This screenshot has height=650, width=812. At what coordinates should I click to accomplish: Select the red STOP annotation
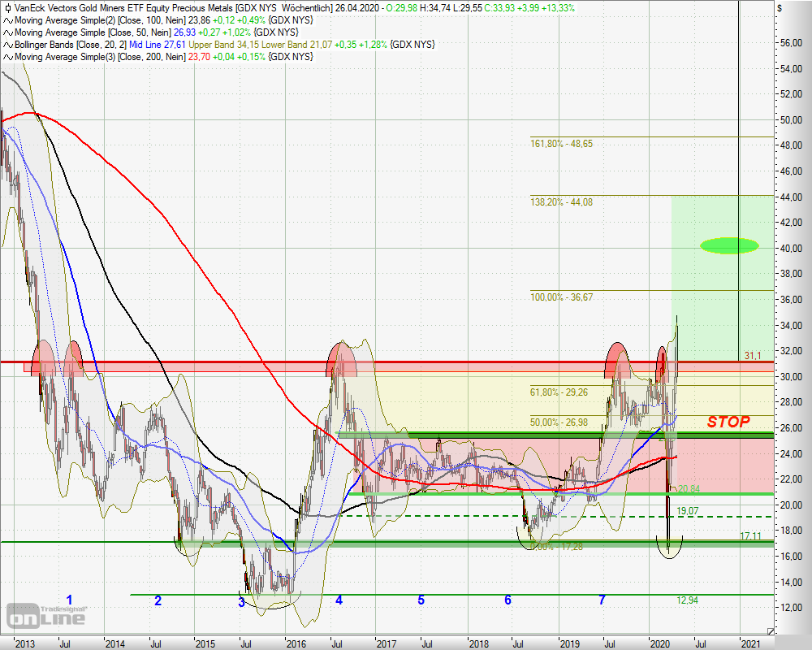(x=728, y=422)
